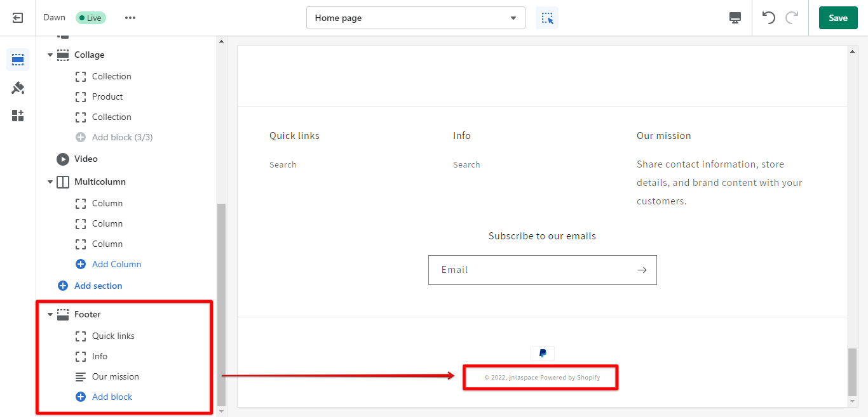868x417 pixels.
Task: Open the theme actions (...) menu
Action: [130, 18]
